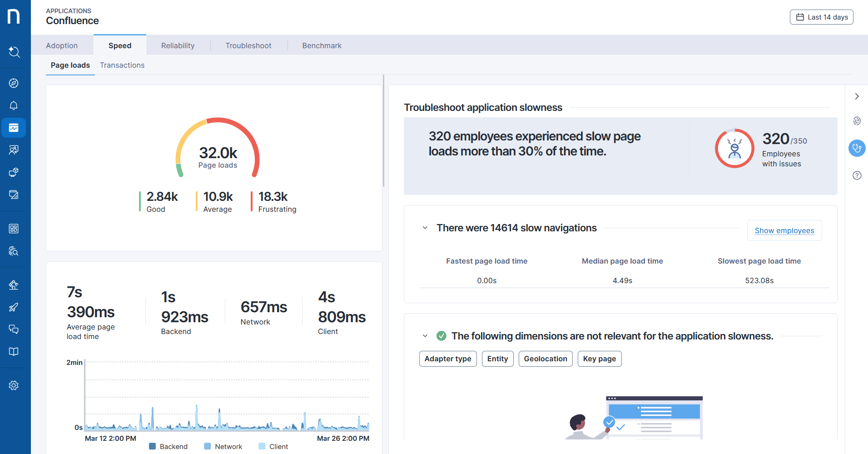Collapse the slow navigations section
This screenshot has height=454, width=868.
(x=425, y=228)
